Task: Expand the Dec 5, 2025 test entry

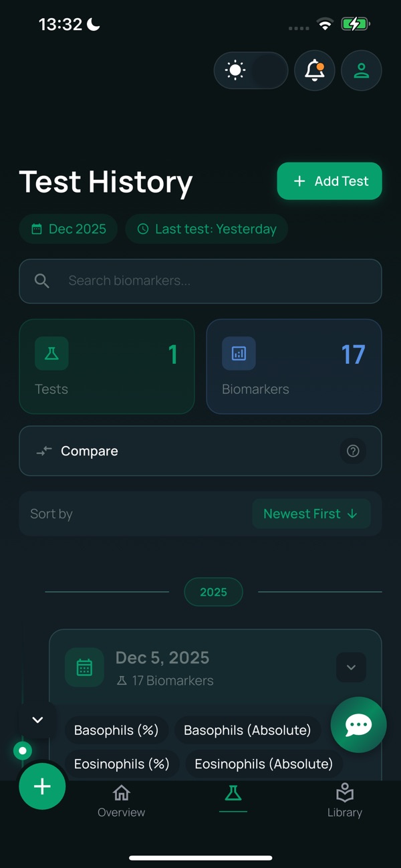Action: 351,667
